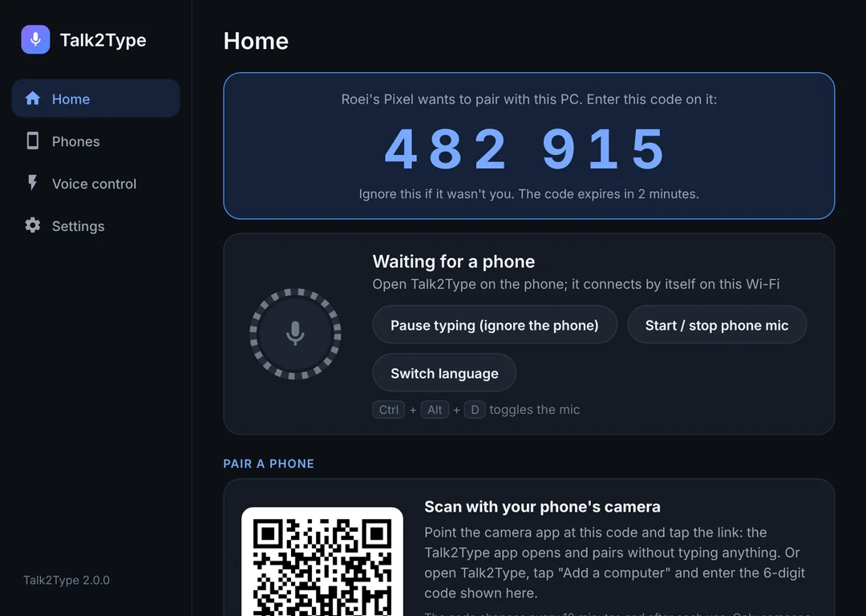Click the Phones device icon in sidebar
This screenshot has height=616, width=866.
point(33,141)
